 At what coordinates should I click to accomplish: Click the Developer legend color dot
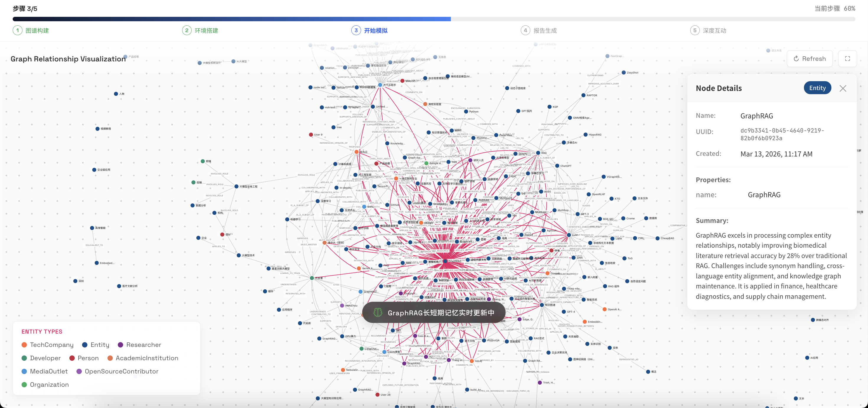click(24, 358)
